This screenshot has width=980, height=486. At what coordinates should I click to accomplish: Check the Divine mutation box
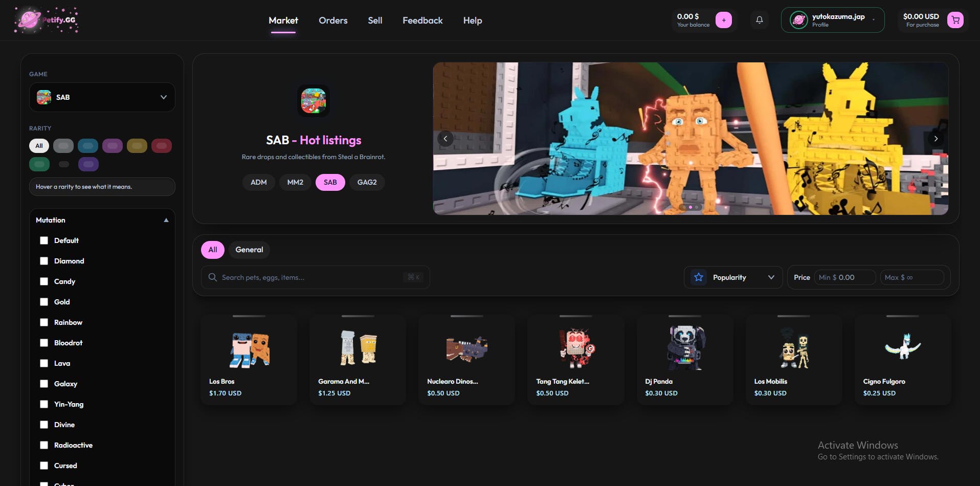tap(44, 425)
